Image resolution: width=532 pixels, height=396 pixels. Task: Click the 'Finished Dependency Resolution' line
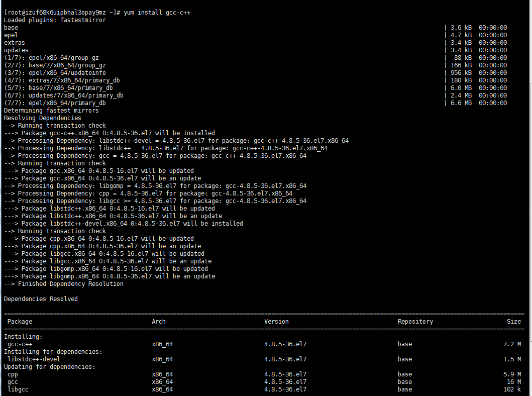pos(70,284)
